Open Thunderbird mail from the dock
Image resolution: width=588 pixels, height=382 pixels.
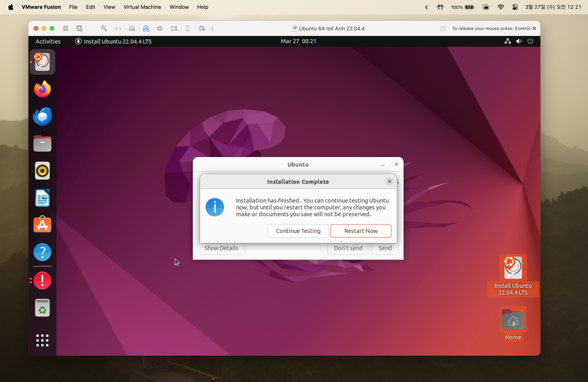coord(42,116)
